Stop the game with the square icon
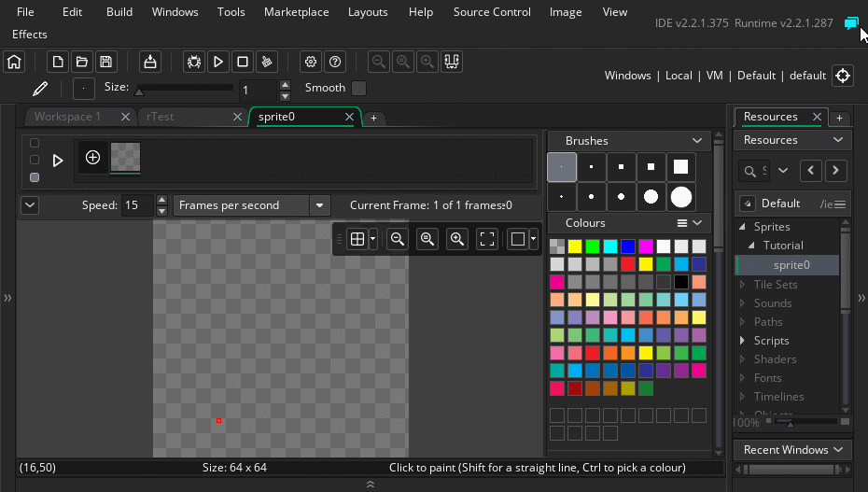 [243, 62]
